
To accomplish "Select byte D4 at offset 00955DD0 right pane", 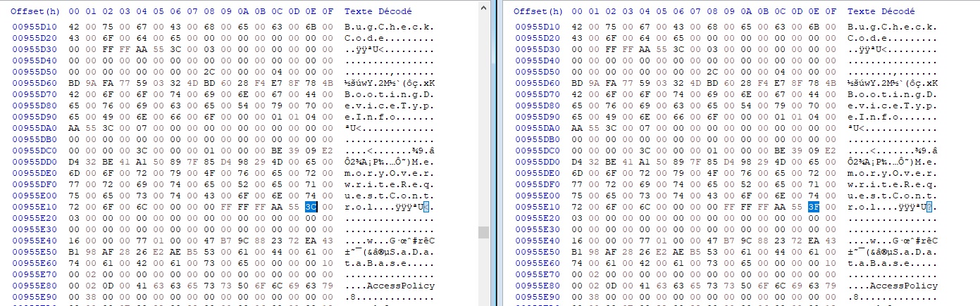I will point(577,162).
